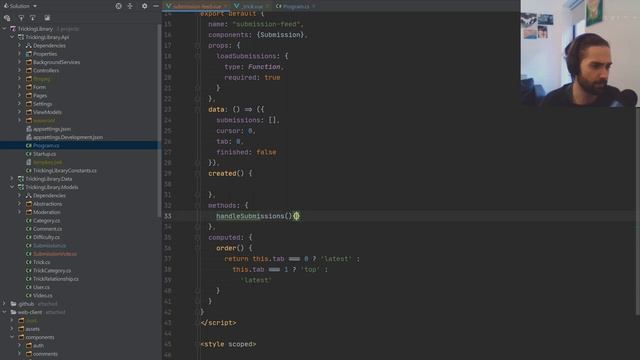
Task: Click the project icon beside TrickingLibrary.Data
Action: coord(21,179)
